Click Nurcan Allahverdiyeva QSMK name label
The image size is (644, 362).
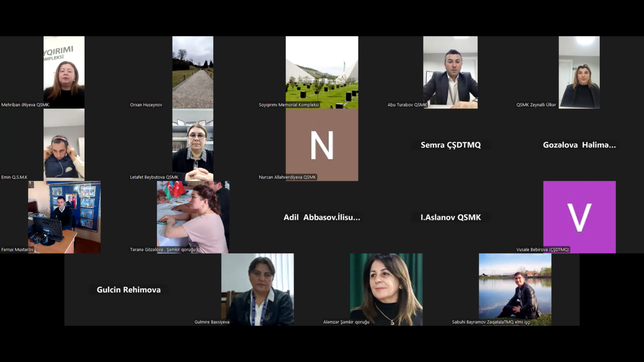[287, 177]
